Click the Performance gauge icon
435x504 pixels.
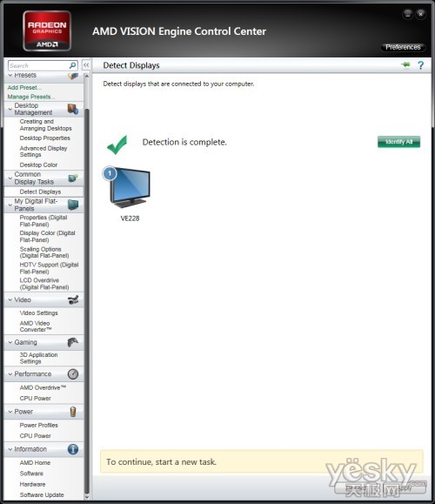point(73,373)
